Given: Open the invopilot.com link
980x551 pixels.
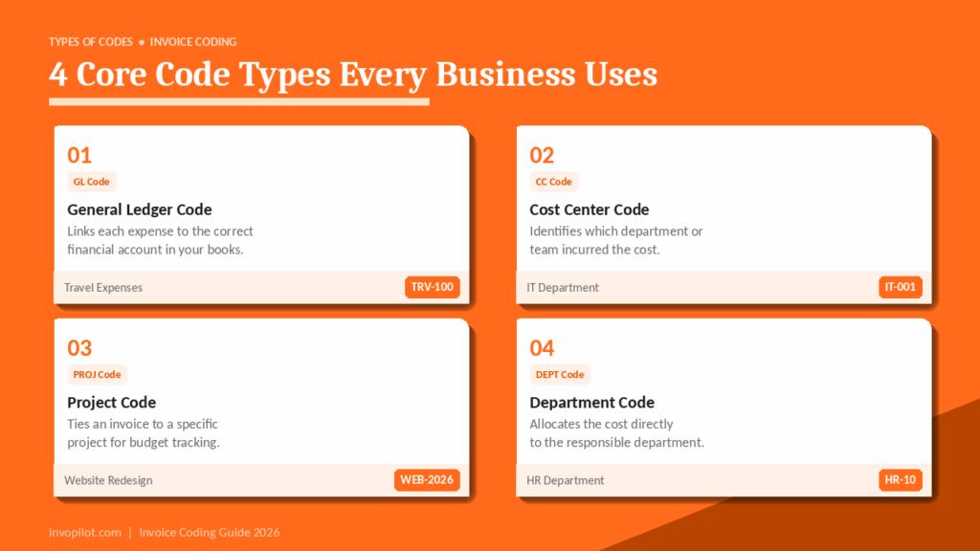Looking at the screenshot, I should [x=84, y=532].
